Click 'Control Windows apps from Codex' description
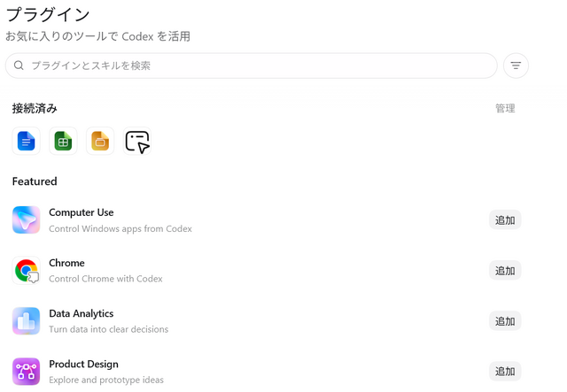The width and height of the screenshot is (567, 392). click(120, 228)
